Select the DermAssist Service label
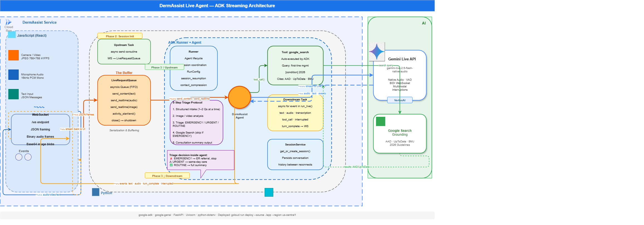This screenshot has height=225, width=644. [x=40, y=22]
